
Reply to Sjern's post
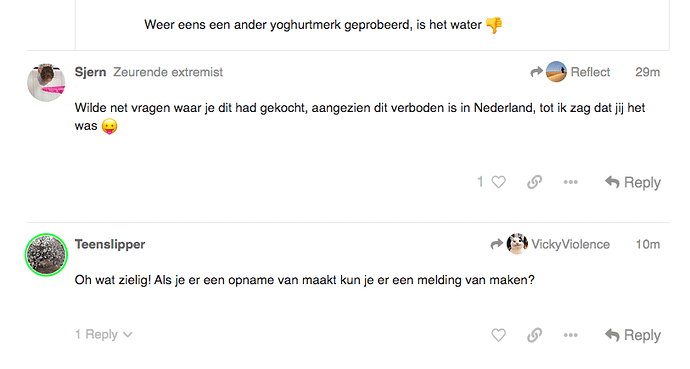tap(633, 182)
